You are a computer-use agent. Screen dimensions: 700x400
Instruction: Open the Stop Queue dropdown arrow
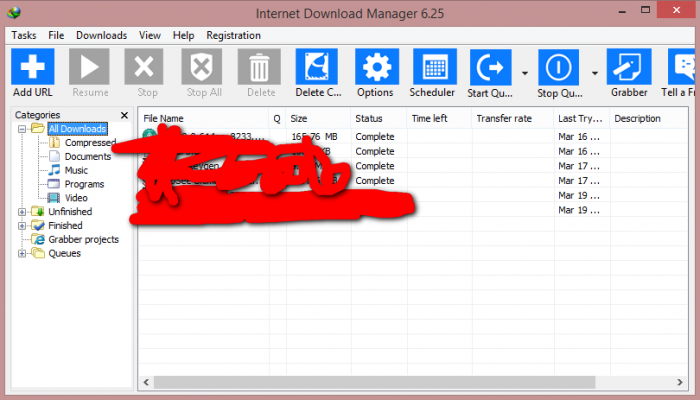point(595,73)
